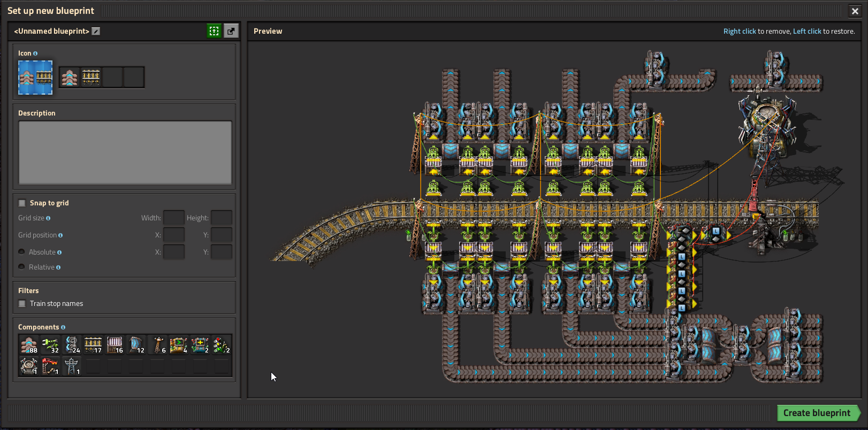This screenshot has height=430, width=868.
Task: Select the train stop component
Action: (x=50, y=366)
